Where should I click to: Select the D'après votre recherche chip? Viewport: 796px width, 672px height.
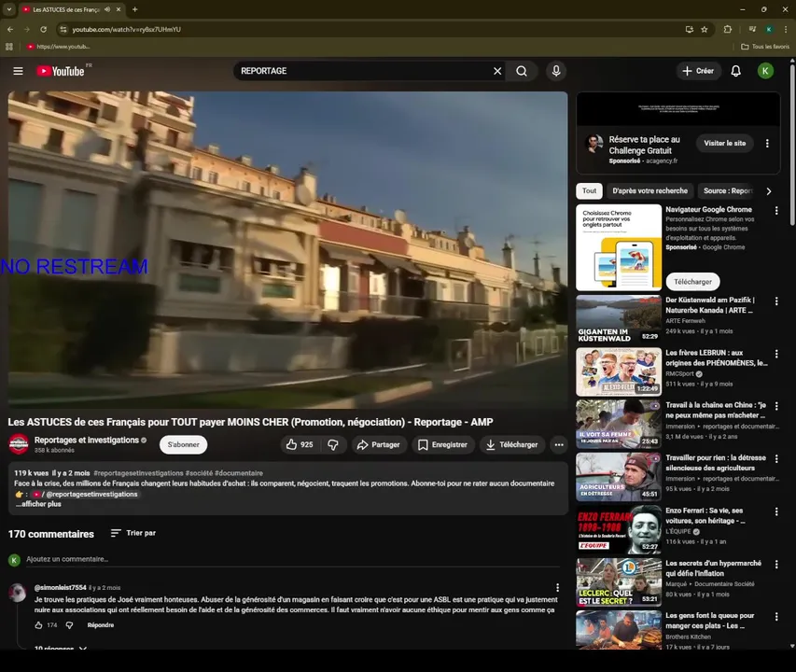[x=649, y=190]
